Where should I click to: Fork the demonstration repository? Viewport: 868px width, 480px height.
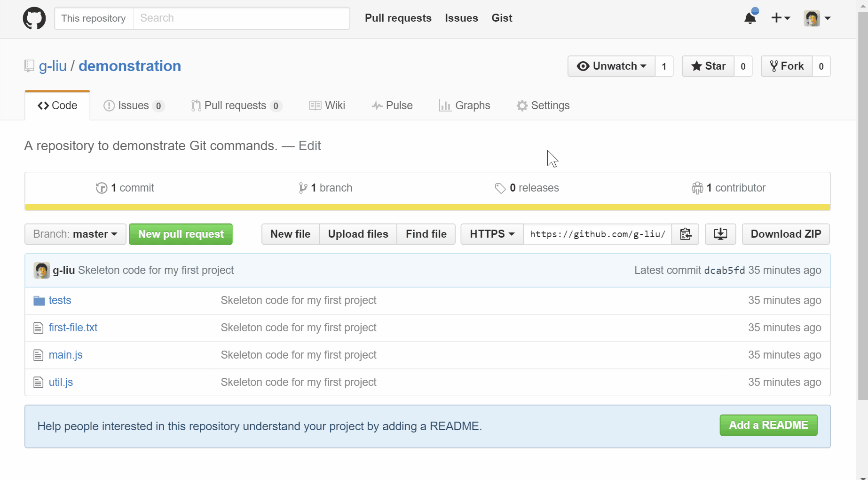point(787,66)
